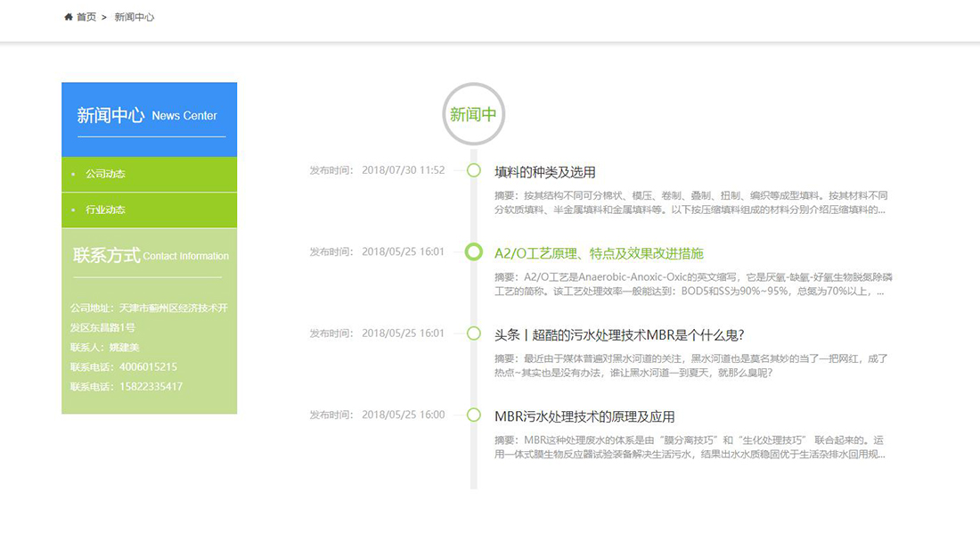
Task: Open the 新闻中心 breadcrumb link
Action: click(134, 17)
